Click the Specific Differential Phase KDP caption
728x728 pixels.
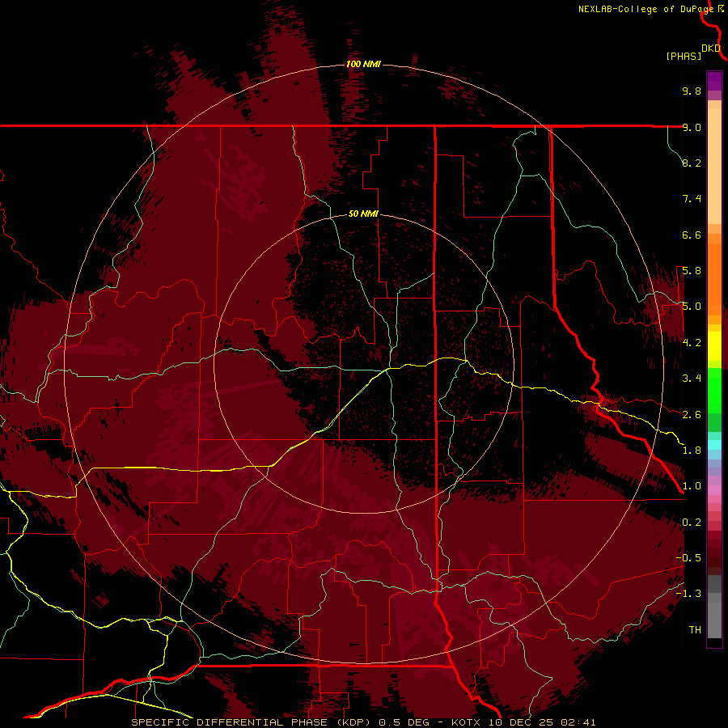click(252, 722)
